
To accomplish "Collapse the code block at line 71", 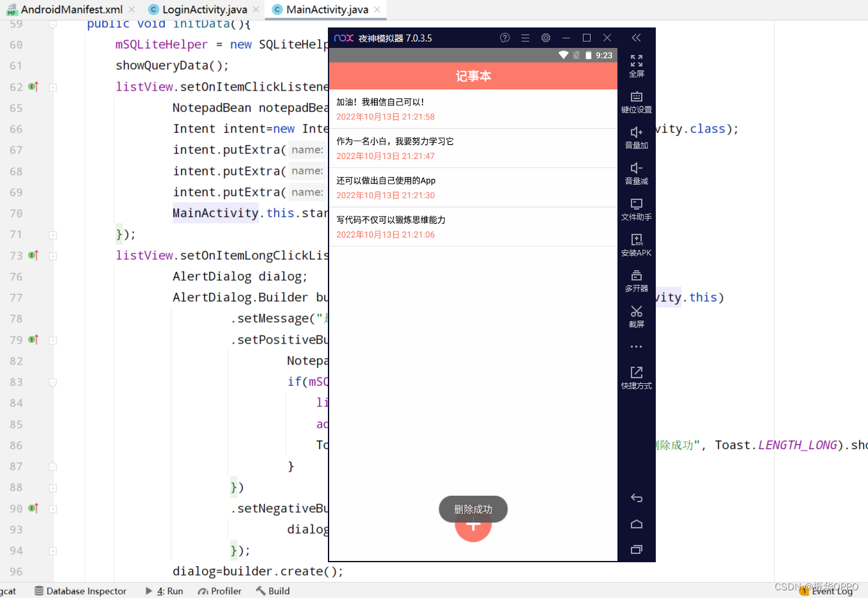I will pos(53,235).
